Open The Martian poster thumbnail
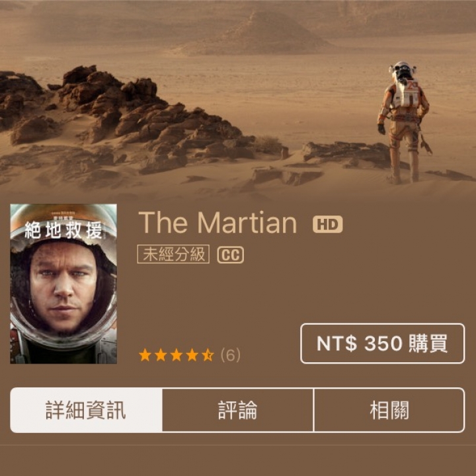 pos(63,284)
